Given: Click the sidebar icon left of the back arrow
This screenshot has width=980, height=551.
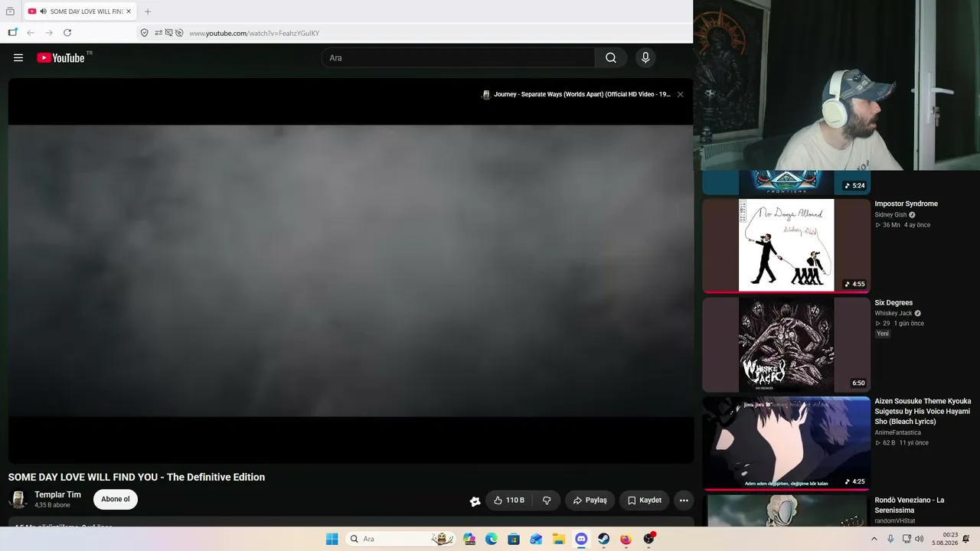Looking at the screenshot, I should 12,33.
